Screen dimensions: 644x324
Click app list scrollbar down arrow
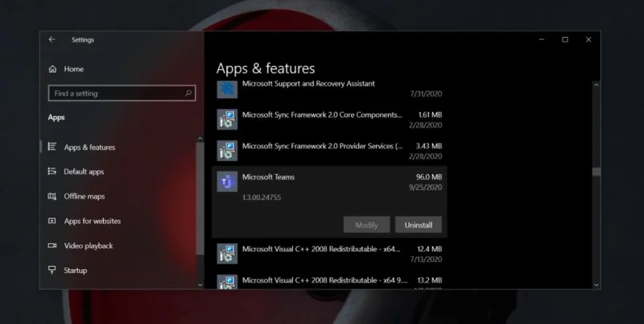point(596,285)
